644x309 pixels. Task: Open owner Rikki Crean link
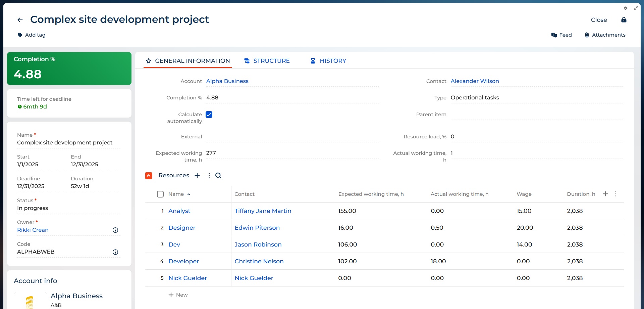(33, 230)
